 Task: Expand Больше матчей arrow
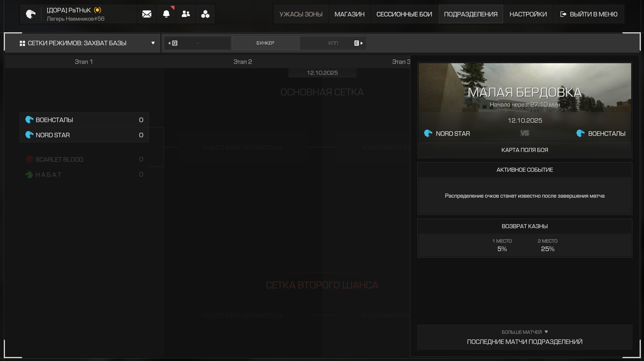point(546,332)
